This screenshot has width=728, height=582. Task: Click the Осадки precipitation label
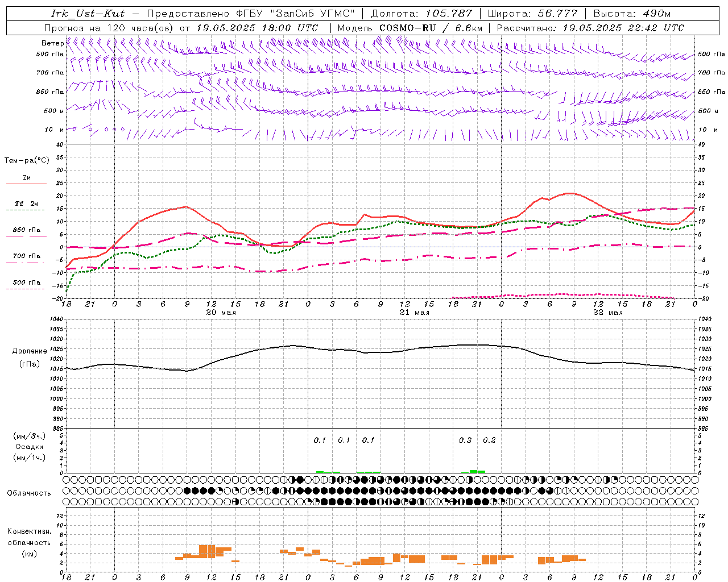coord(30,447)
